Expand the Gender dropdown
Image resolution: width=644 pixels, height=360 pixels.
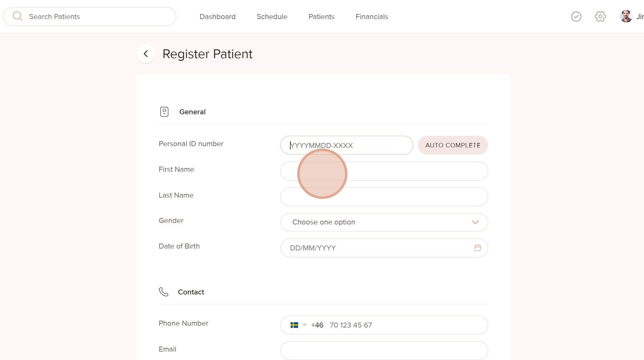click(x=384, y=222)
